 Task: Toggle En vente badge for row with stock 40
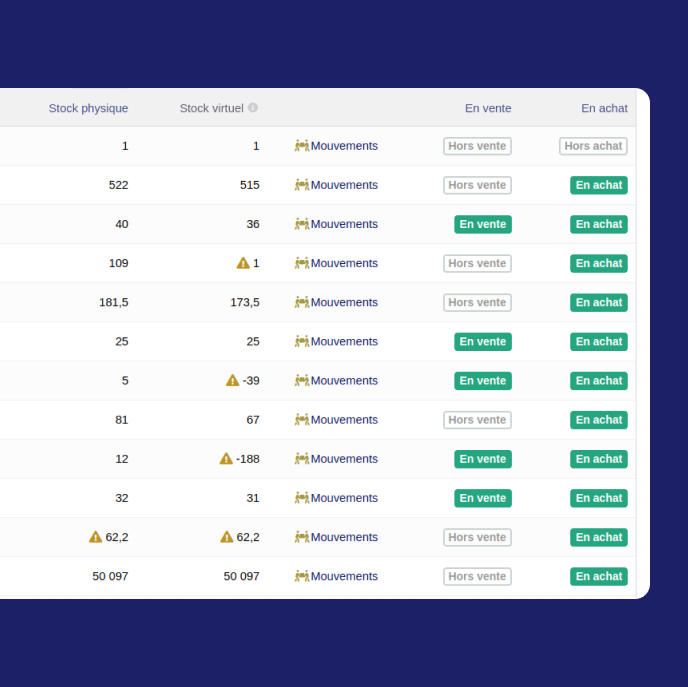click(482, 224)
